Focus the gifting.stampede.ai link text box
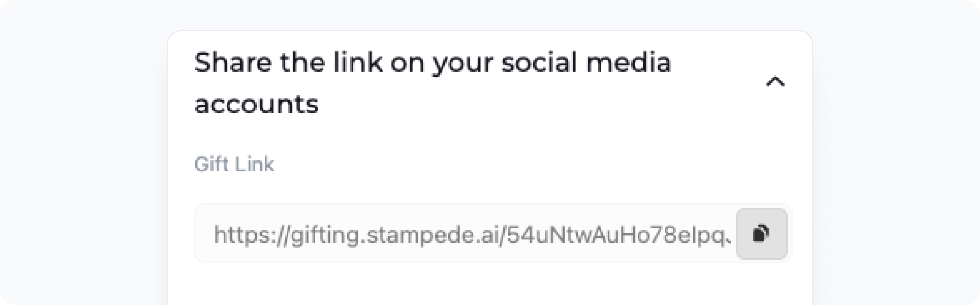 point(466,233)
